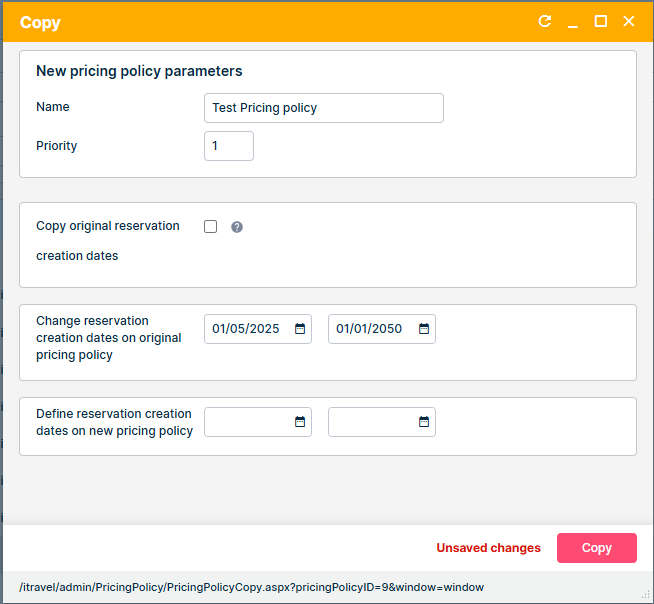Click the 01/05/2025 date text
The height and width of the screenshot is (604, 654).
(x=246, y=329)
